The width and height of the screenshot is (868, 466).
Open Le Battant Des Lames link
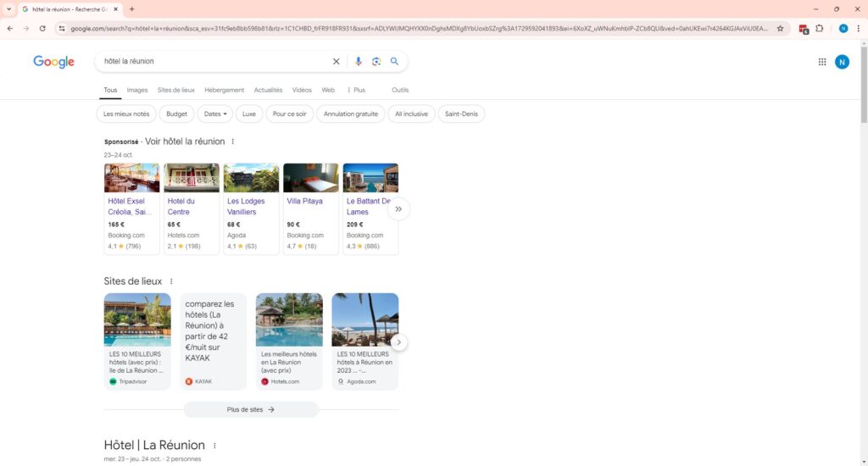[368, 207]
